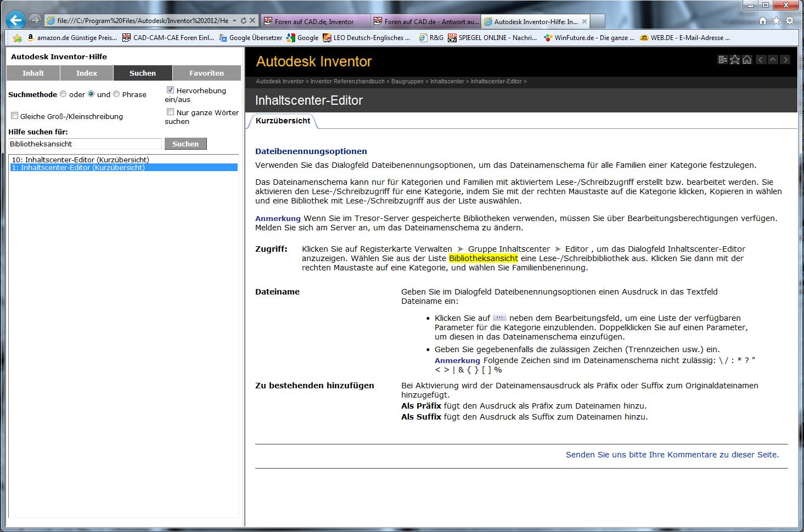The width and height of the screenshot is (804, 532).
Task: Go to help home page icon
Action: [747, 60]
